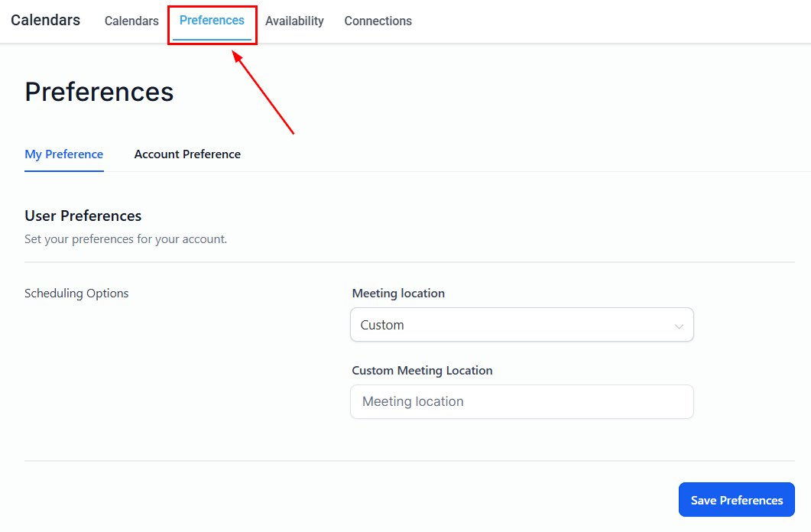811x532 pixels.
Task: Click the User Preferences section heading
Action: click(83, 216)
